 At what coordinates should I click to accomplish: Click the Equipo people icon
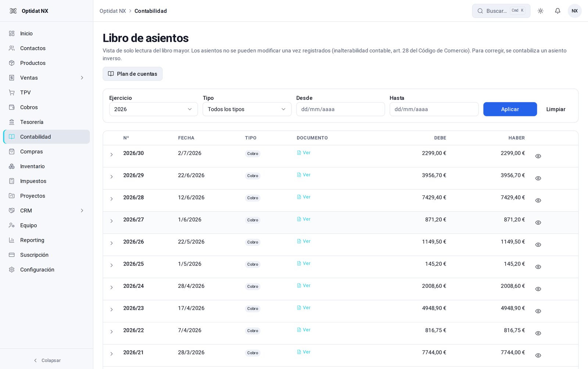point(12,225)
